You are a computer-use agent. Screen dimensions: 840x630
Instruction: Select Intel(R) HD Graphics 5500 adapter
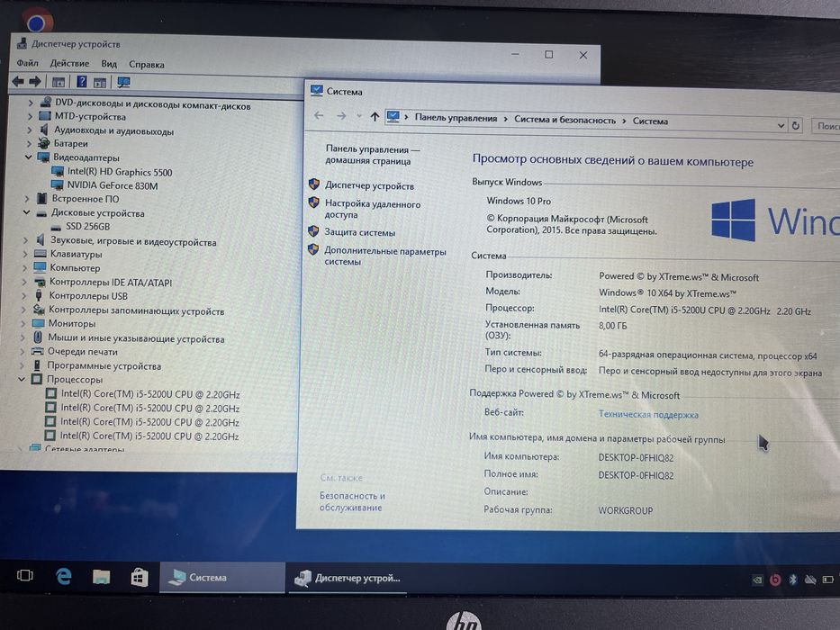pos(120,172)
